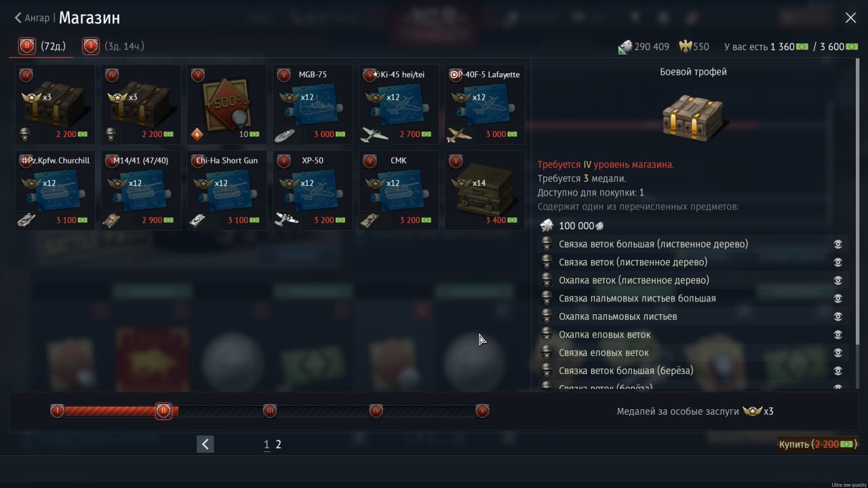Select the XP-50 aircraft blueprint
This screenshot has width=868, height=488.
pos(313,191)
